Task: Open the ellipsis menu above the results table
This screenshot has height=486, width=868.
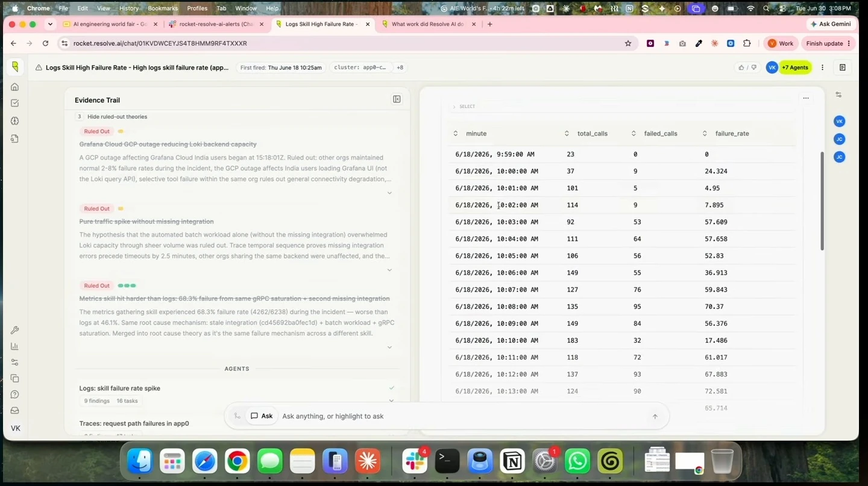Action: (806, 98)
